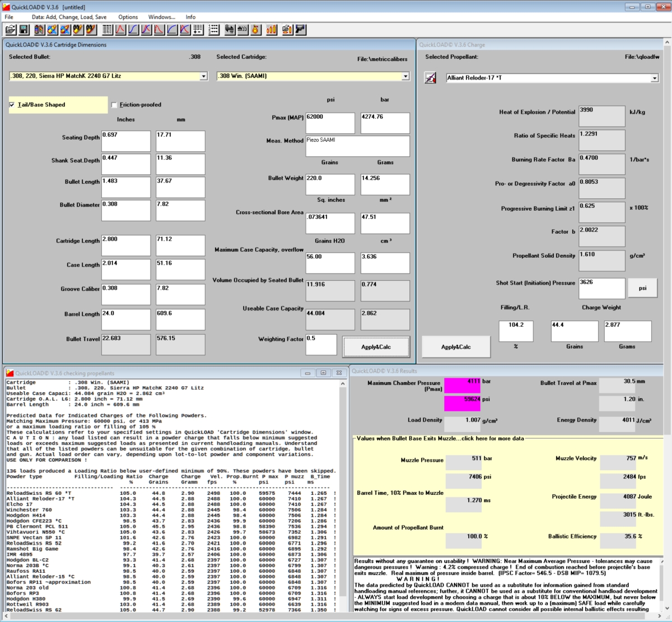672x622 pixels.
Task: Open the File menu
Action: (9, 17)
